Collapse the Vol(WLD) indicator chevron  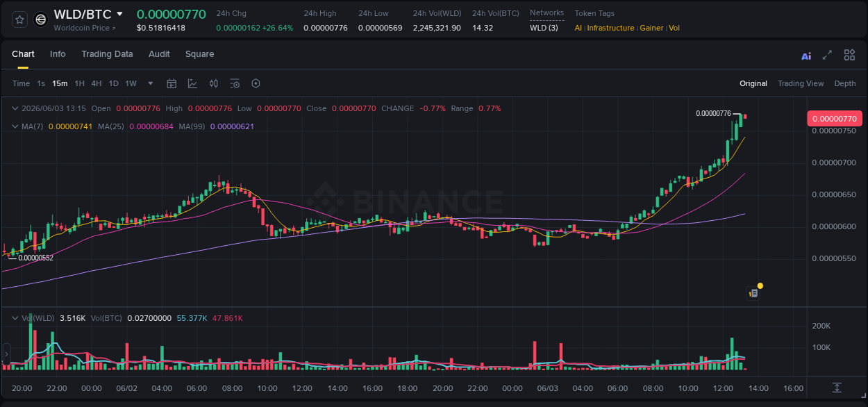15,318
